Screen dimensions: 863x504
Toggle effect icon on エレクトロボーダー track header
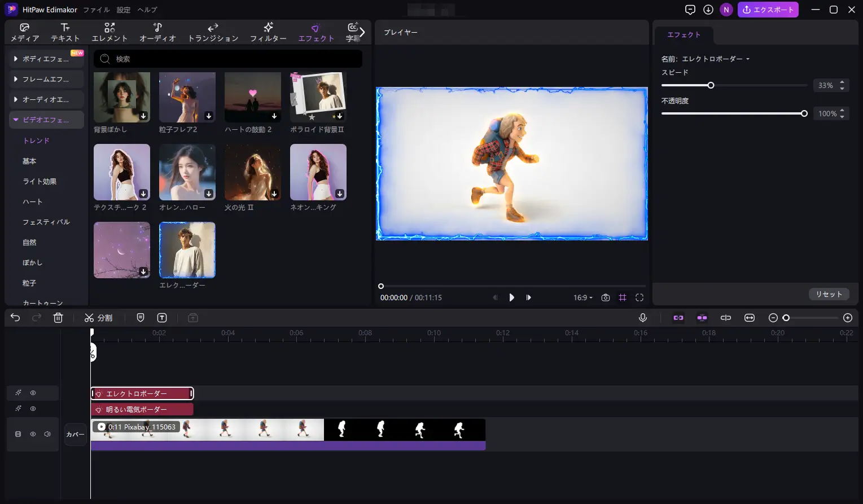(x=18, y=393)
